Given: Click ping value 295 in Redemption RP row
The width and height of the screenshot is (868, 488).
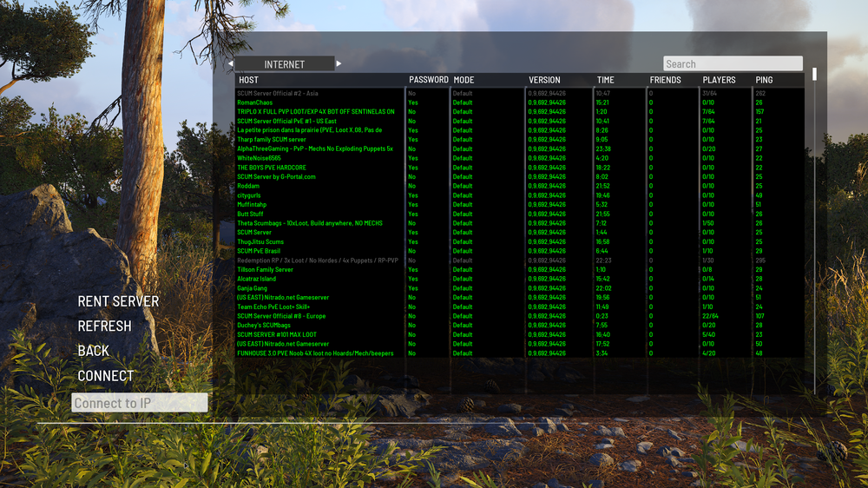Looking at the screenshot, I should pos(760,260).
